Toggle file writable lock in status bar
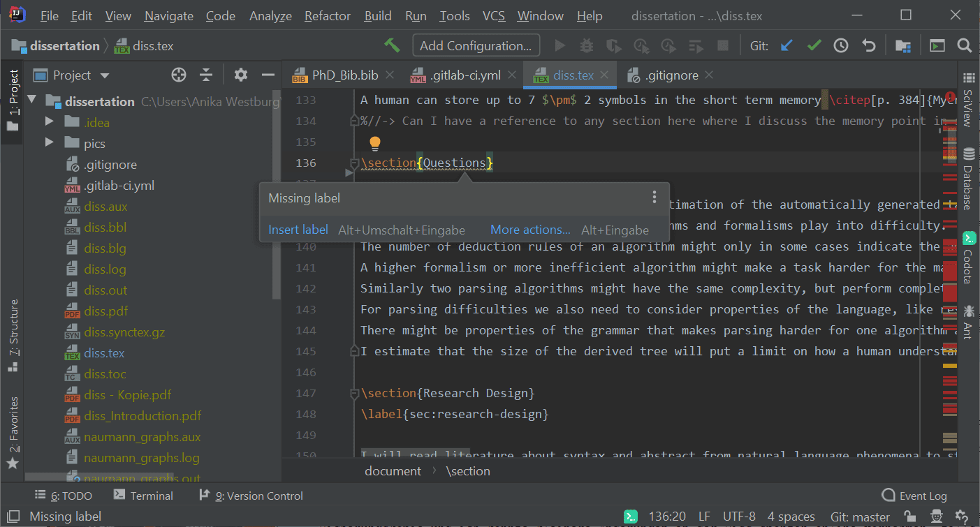The image size is (980, 527). (x=909, y=517)
